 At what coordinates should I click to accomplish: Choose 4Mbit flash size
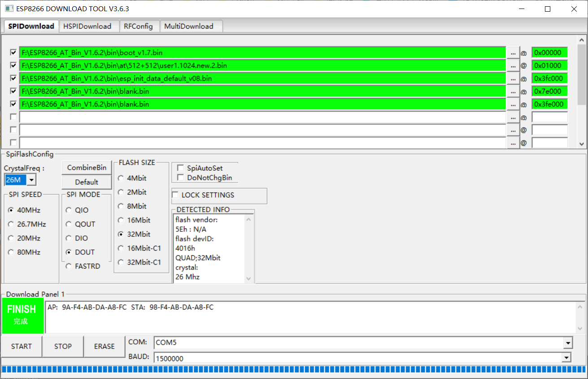tap(132, 178)
